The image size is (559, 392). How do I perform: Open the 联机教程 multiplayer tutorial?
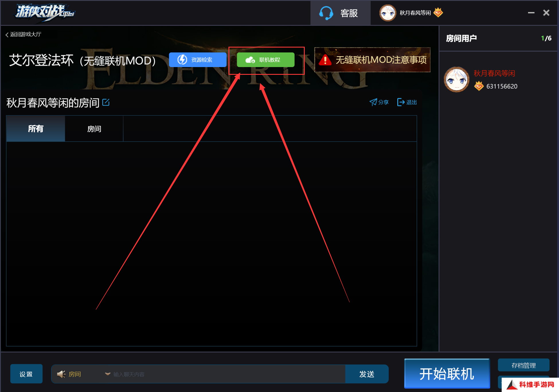(x=266, y=60)
